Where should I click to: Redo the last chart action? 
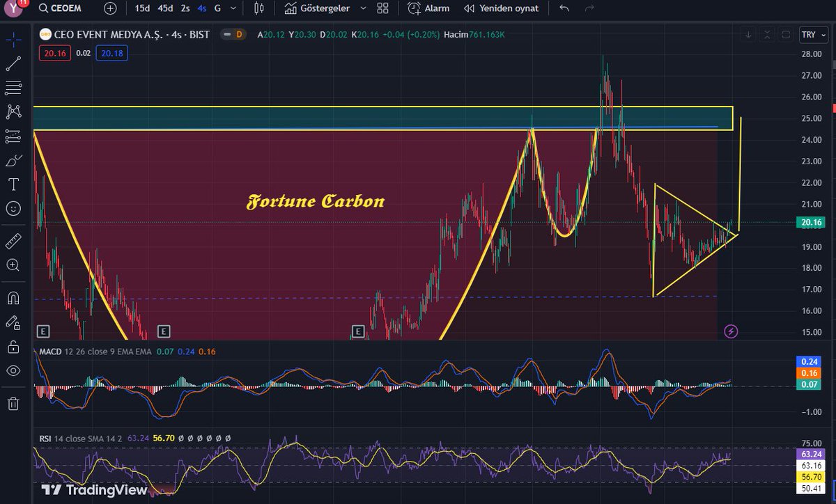589,8
